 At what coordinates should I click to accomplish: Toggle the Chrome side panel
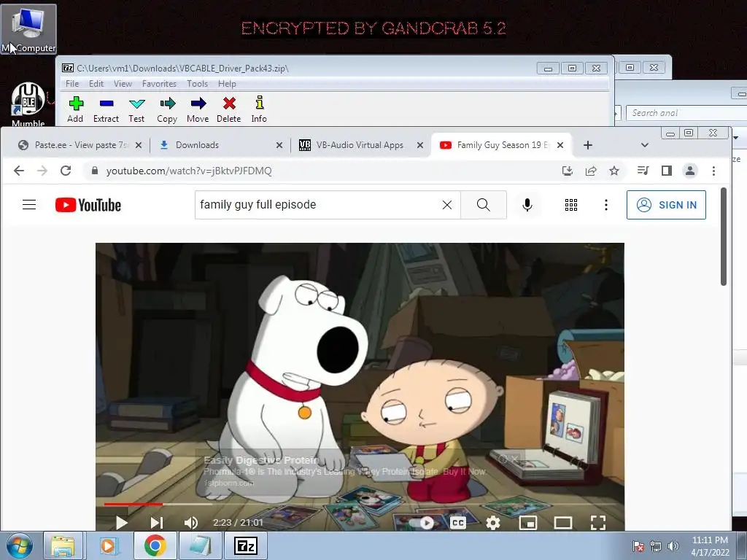point(667,171)
